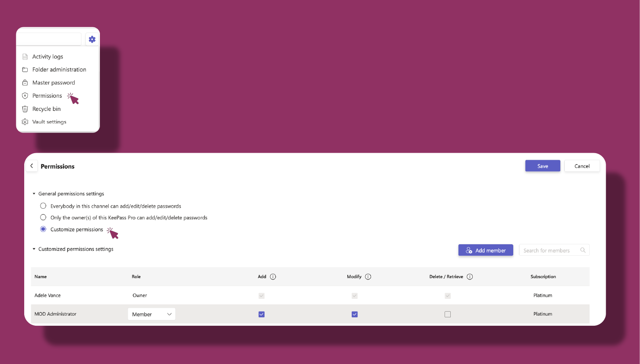Choose Master password in the menu

[x=53, y=83]
